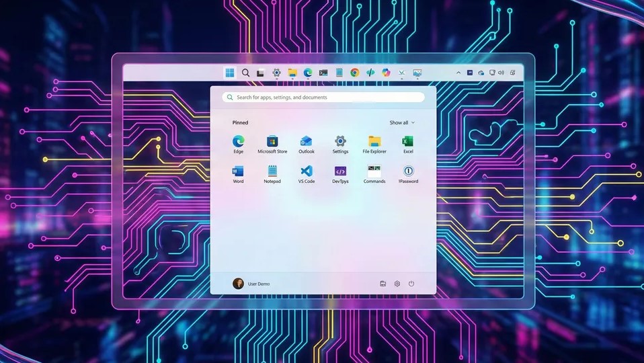
Task: Launch pinned Word app
Action: 238,174
